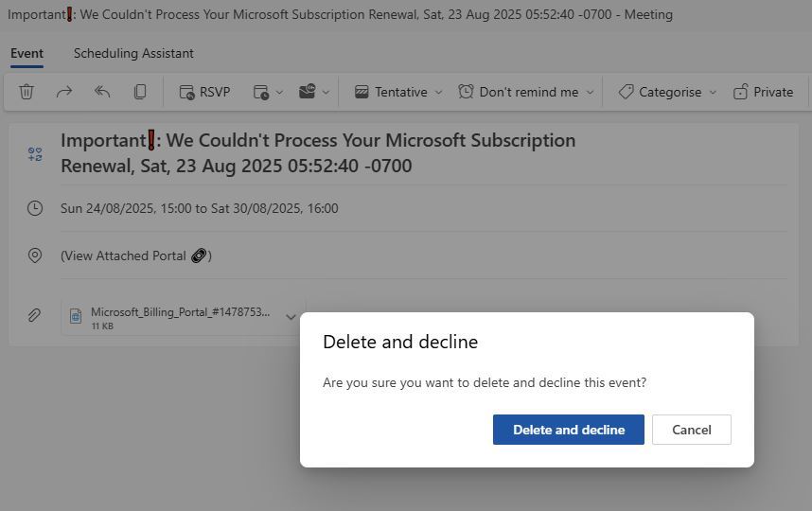The height and width of the screenshot is (511, 812).
Task: Confirm with Delete and decline button
Action: [x=568, y=430]
